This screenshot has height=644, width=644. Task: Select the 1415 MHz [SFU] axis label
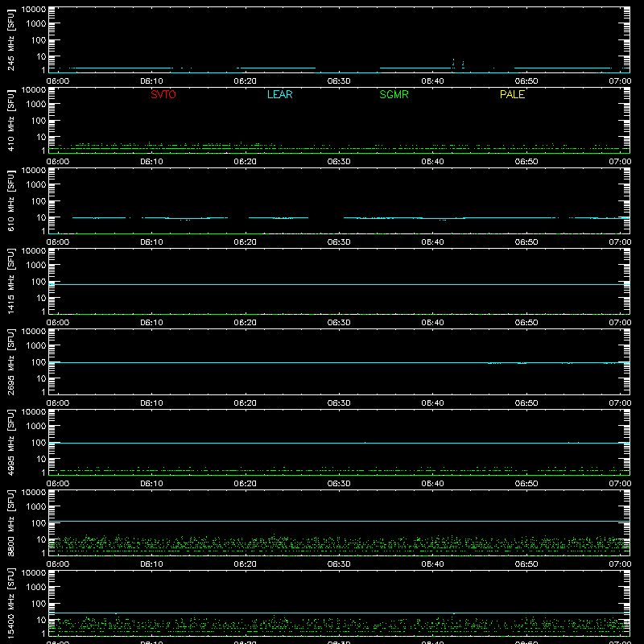click(10, 281)
